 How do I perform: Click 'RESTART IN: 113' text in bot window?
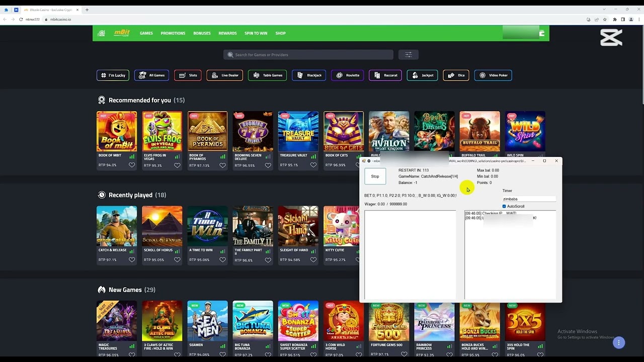point(414,170)
